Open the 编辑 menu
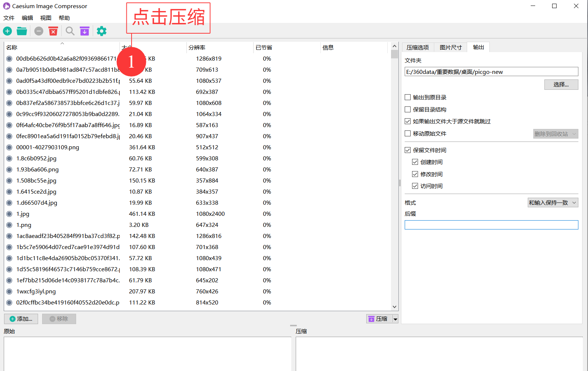 point(27,18)
